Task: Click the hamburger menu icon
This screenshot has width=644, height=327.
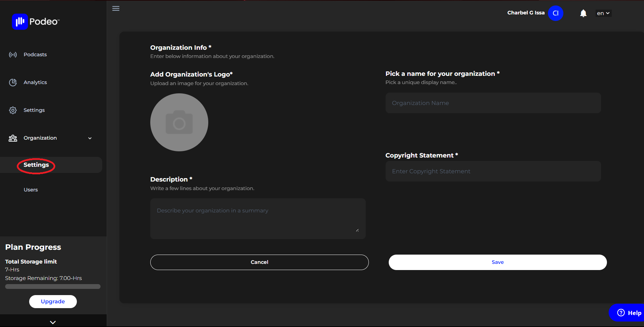Action: [116, 8]
